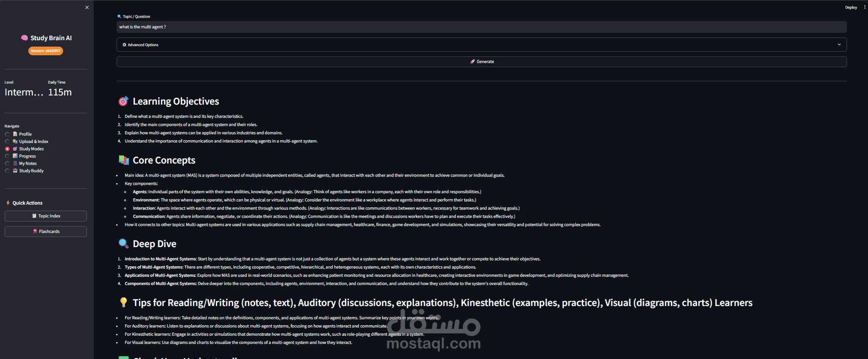This screenshot has width=868, height=359.
Task: Click the Quick Actions label
Action: [27, 203]
